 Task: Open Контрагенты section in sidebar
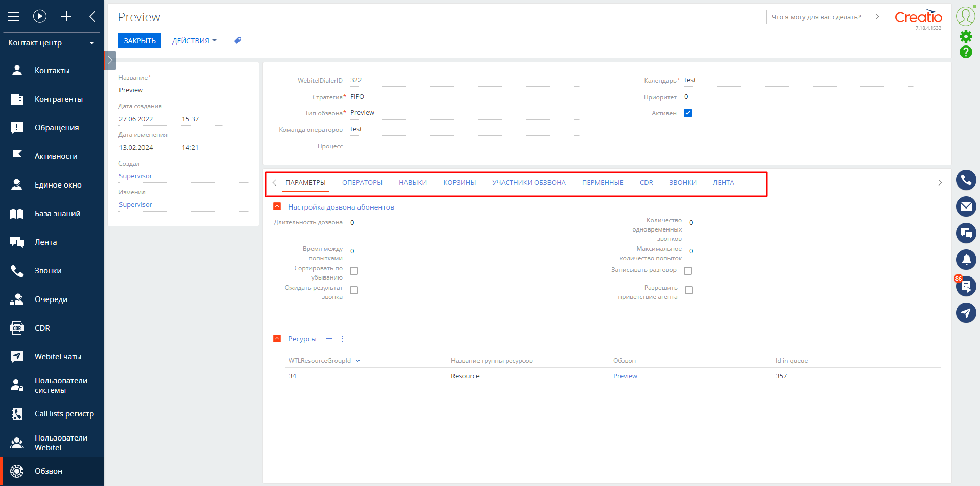52,99
